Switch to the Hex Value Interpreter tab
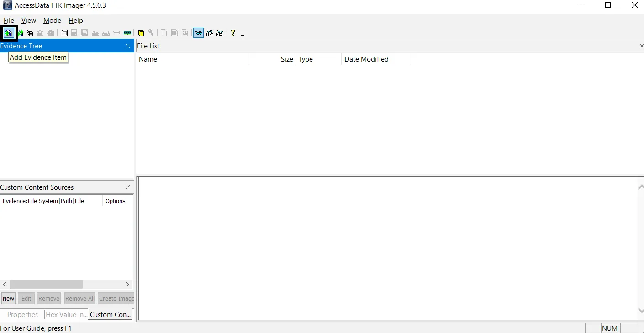The height and width of the screenshot is (333, 644). pos(66,315)
